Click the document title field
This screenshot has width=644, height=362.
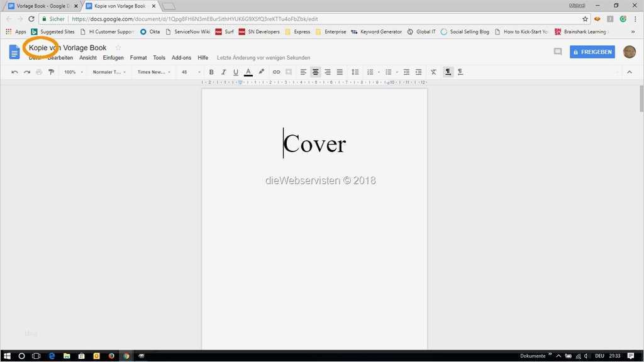68,48
